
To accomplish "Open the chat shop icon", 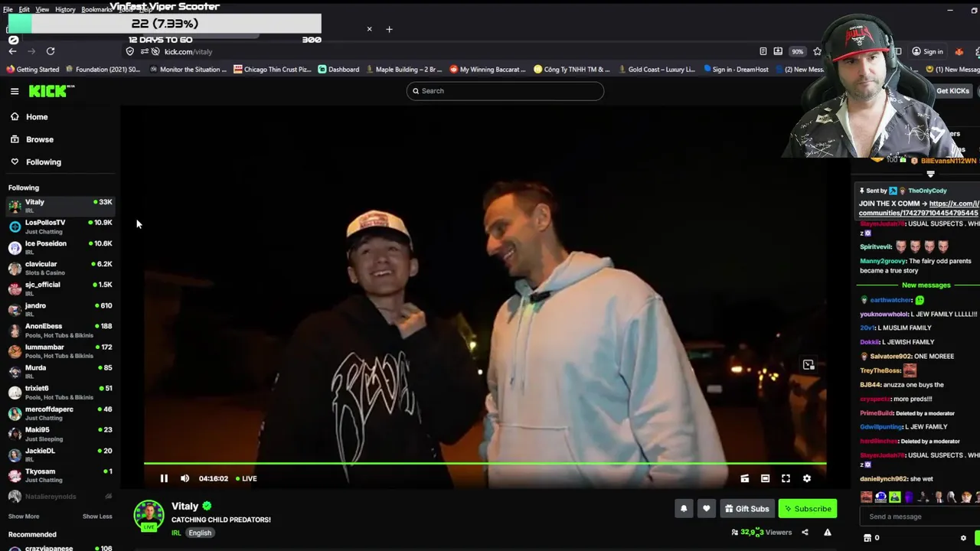I will pos(867,538).
